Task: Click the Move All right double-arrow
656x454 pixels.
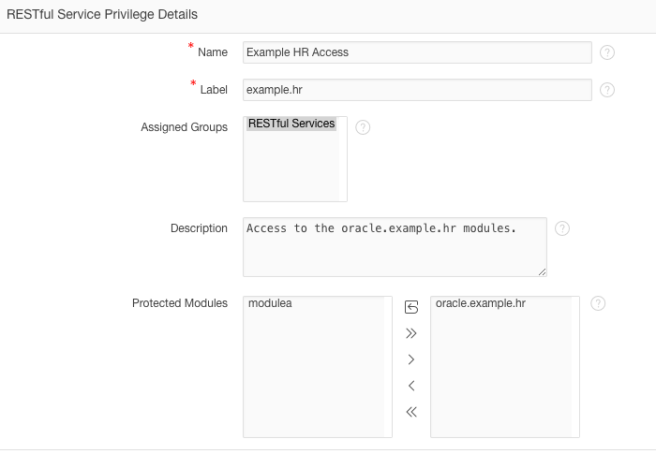Action: click(411, 334)
